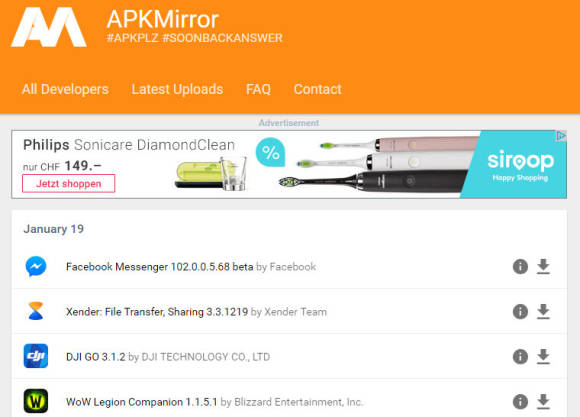Download Facebook Messenger 102.0.0.5.68 beta
Image resolution: width=580 pixels, height=417 pixels.
click(543, 266)
